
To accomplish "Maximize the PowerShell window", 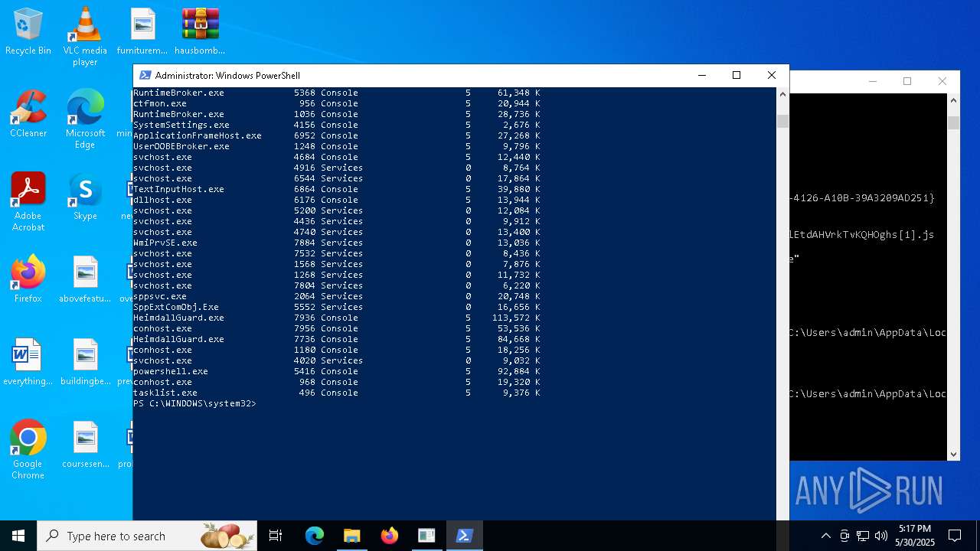I will tap(737, 75).
